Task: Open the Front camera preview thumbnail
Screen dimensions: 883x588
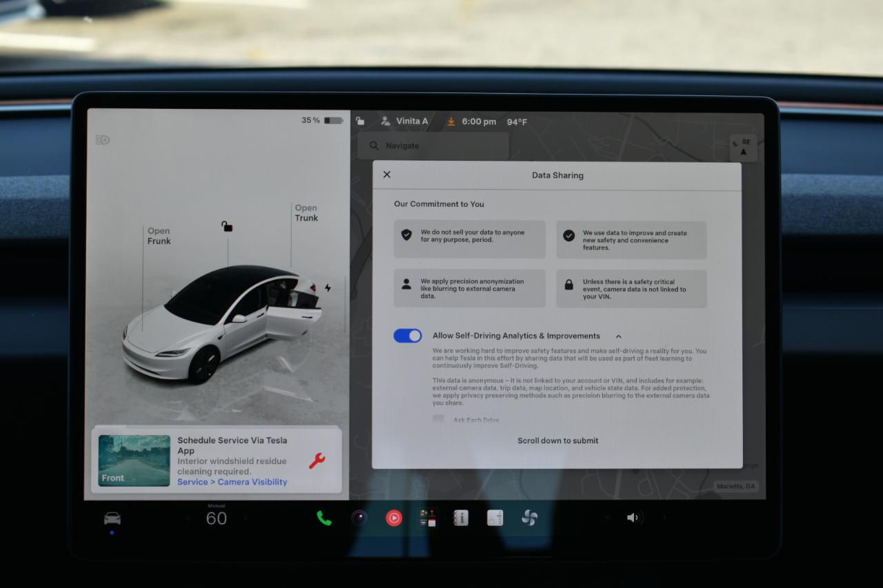Action: click(134, 460)
